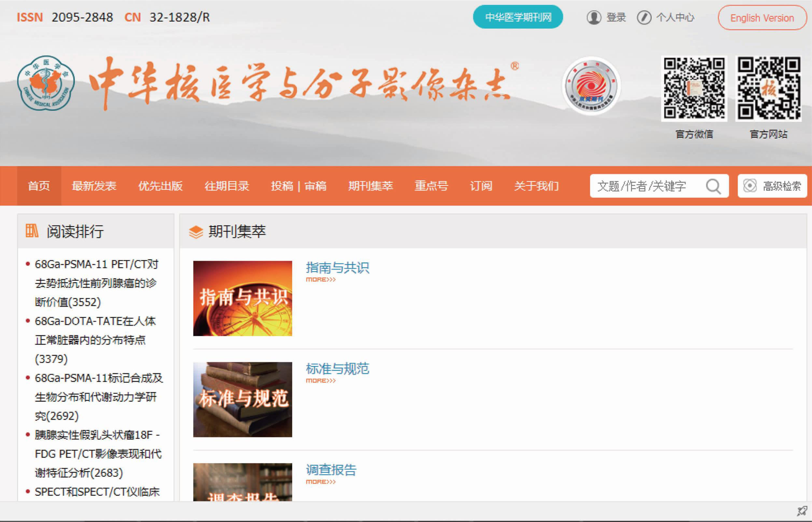
Task: Click the bookshelf icon next to 阅读排行
Action: (x=32, y=231)
